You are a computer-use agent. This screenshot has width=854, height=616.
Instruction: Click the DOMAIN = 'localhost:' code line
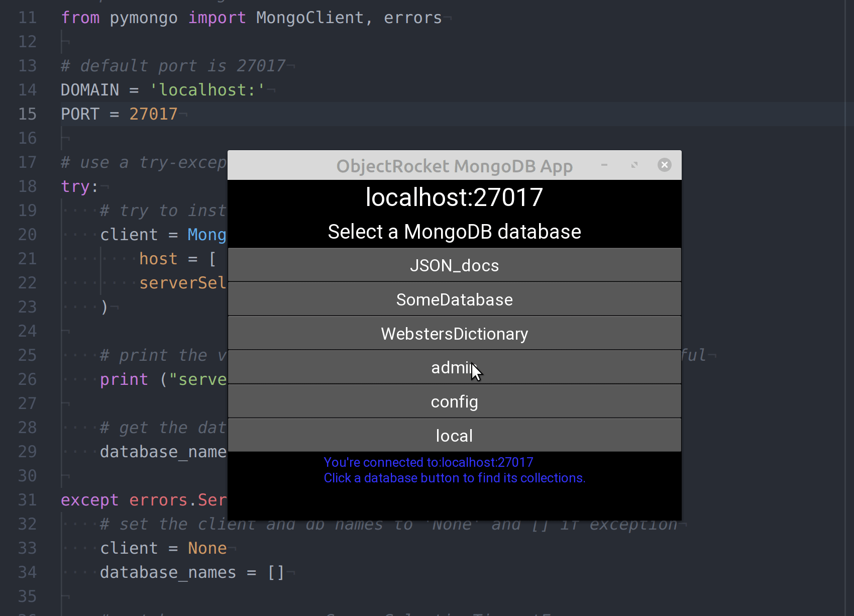[x=163, y=90]
